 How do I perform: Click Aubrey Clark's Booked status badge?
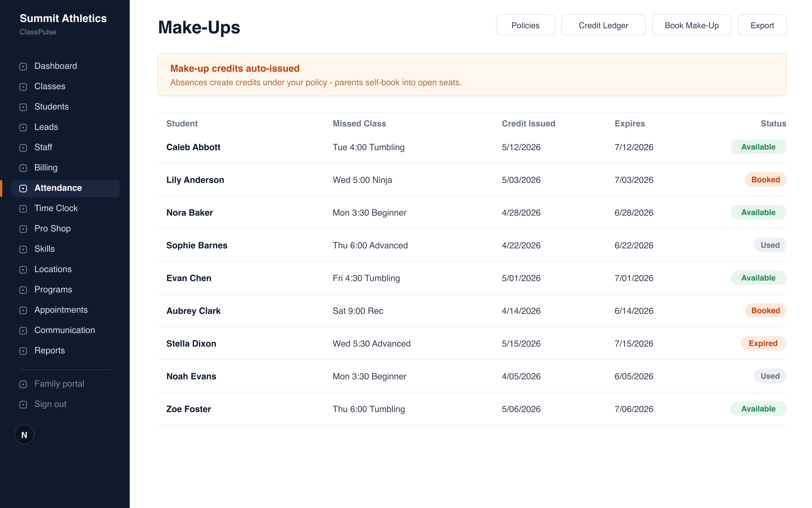(x=765, y=310)
